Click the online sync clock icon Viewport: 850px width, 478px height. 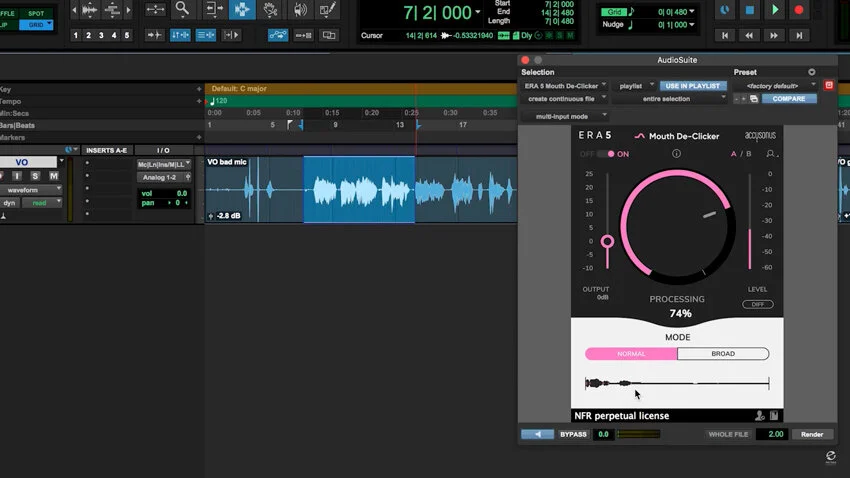[724, 10]
